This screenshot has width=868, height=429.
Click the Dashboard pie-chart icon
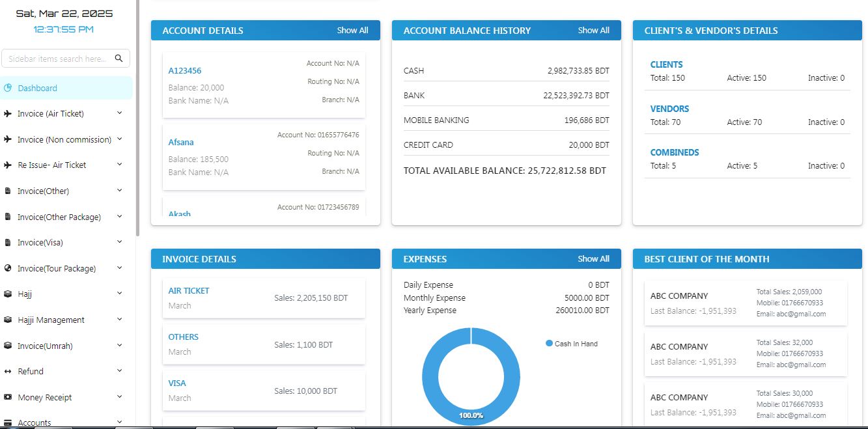pyautogui.click(x=8, y=88)
